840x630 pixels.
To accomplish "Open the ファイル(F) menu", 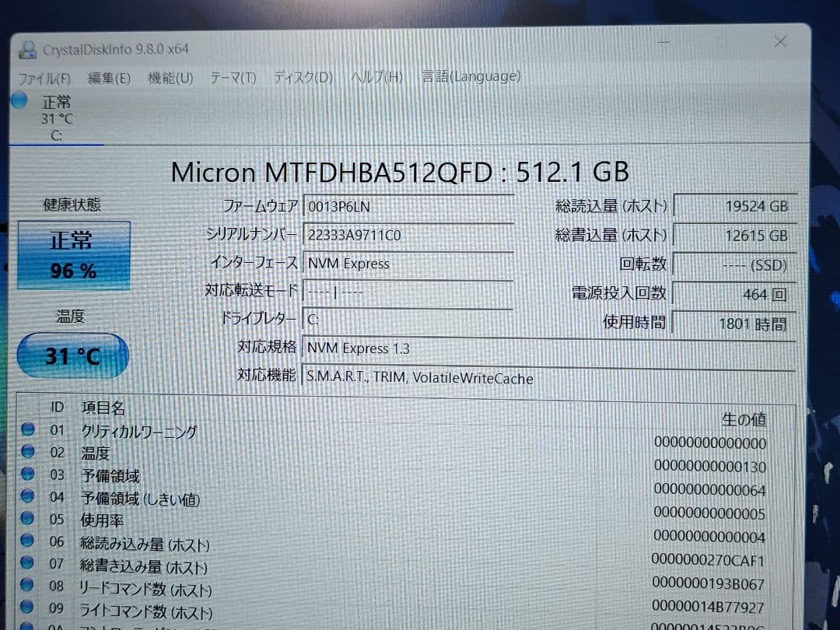I will pyautogui.click(x=44, y=79).
